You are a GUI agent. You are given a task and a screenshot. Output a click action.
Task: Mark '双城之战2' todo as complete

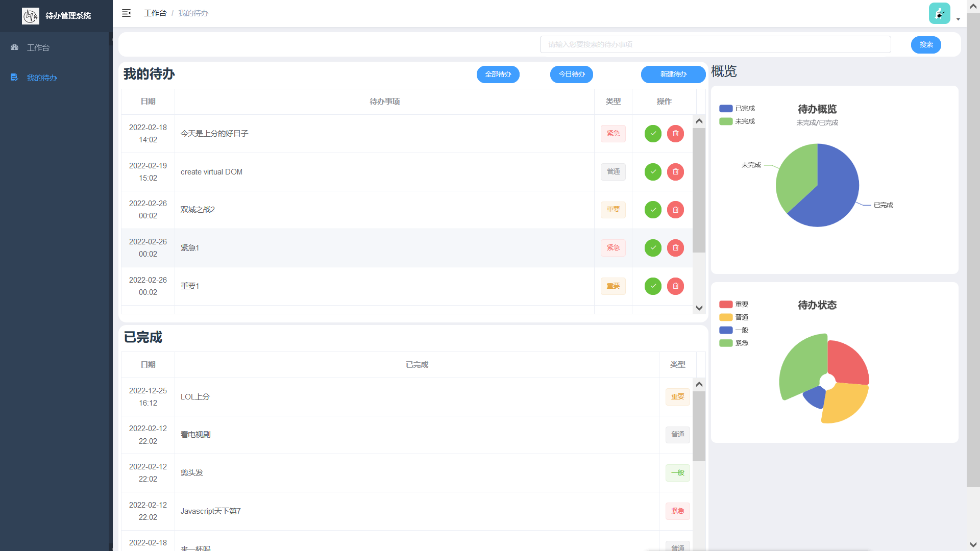pos(653,210)
